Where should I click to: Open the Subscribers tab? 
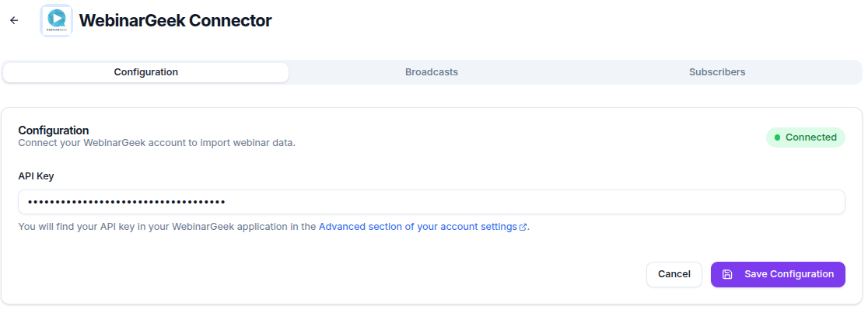click(x=717, y=72)
